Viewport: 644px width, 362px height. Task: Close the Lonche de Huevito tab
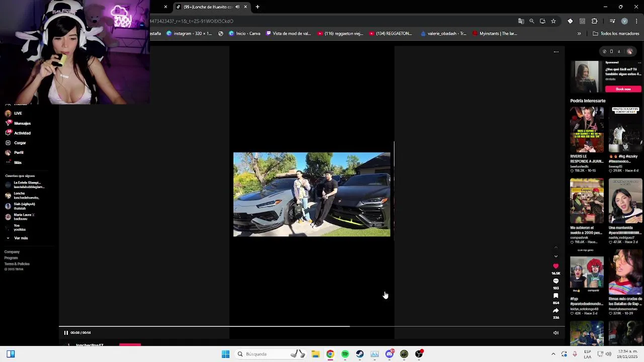point(246,7)
